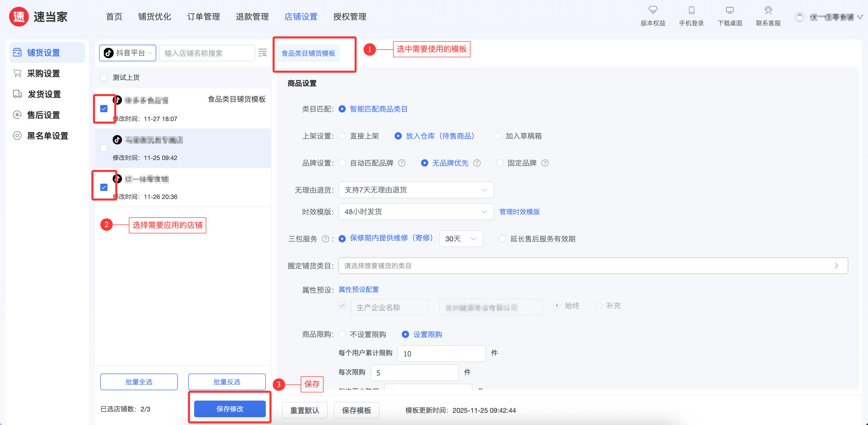This screenshot has width=868, height=425.
Task: Click the 速当家 logo icon
Action: pyautogui.click(x=19, y=17)
